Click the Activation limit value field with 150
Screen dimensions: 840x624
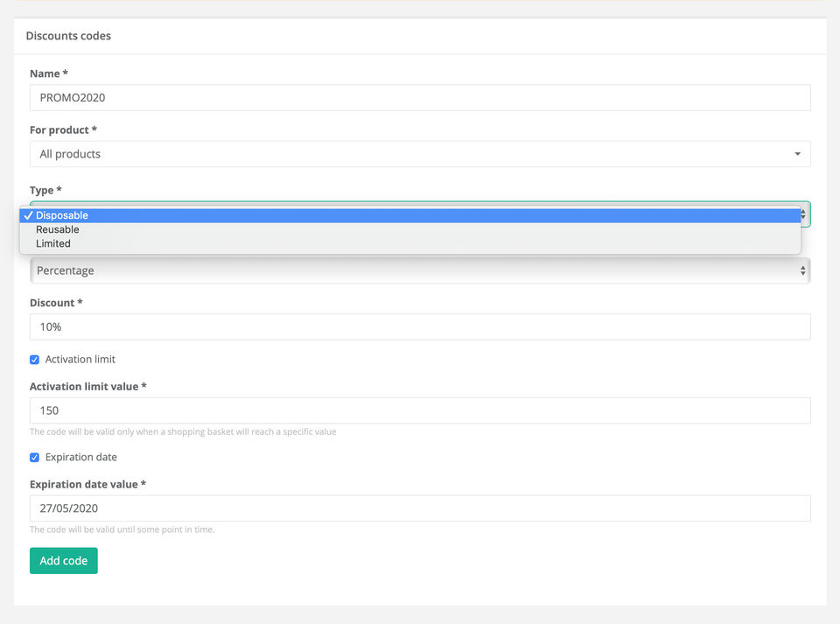click(x=420, y=410)
